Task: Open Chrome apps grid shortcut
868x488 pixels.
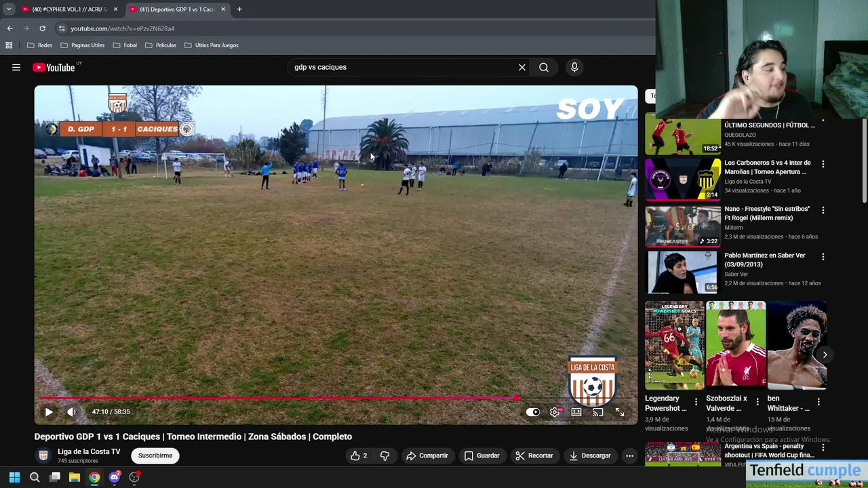Action: 9,45
